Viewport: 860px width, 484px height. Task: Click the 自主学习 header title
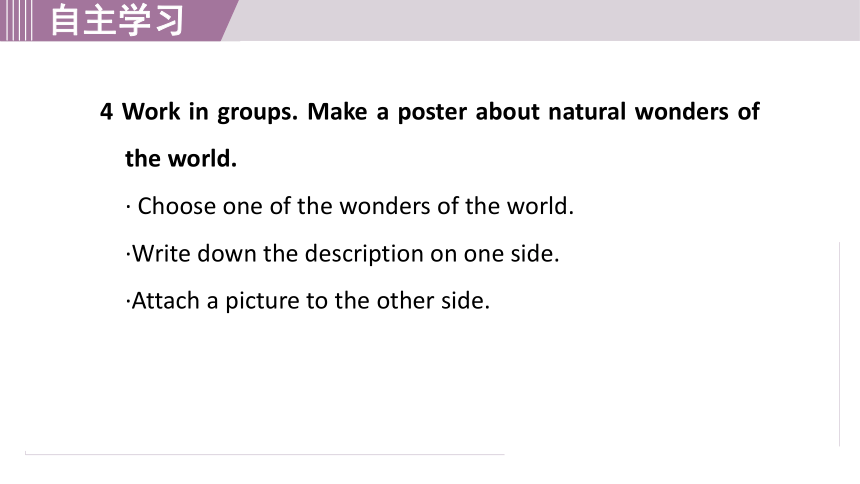117,20
